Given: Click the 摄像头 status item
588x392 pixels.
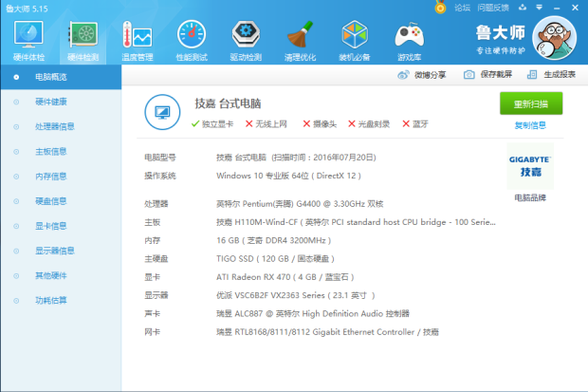Looking at the screenshot, I should [x=320, y=124].
